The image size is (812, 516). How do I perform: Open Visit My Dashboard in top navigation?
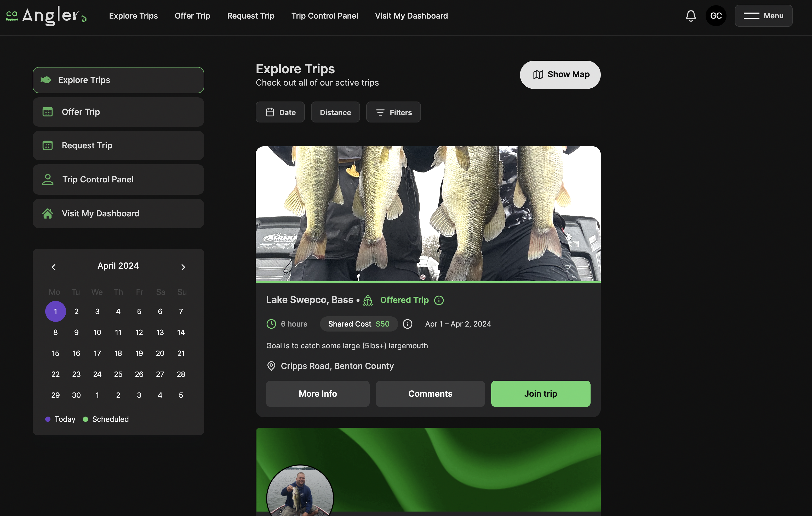[x=411, y=16]
